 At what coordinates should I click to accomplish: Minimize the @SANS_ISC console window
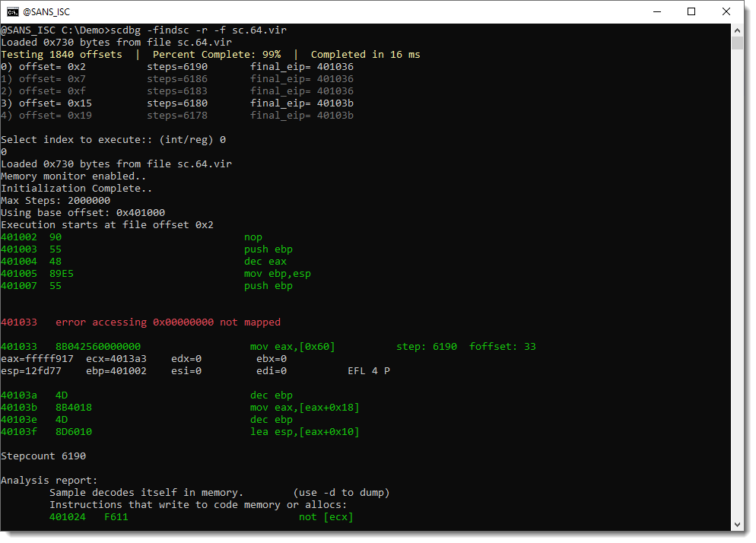(656, 11)
